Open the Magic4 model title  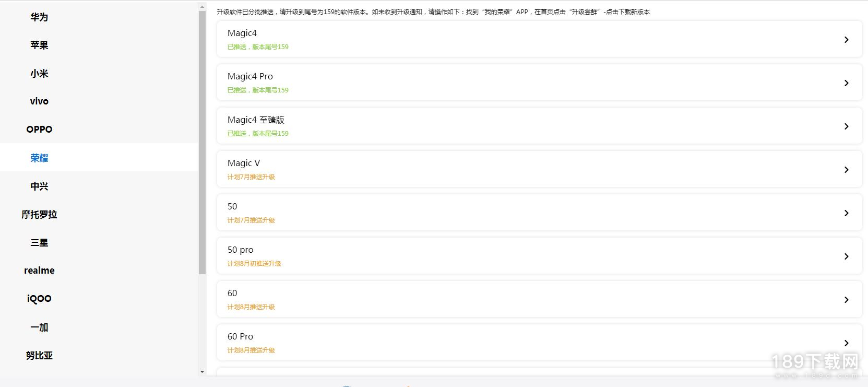click(242, 33)
